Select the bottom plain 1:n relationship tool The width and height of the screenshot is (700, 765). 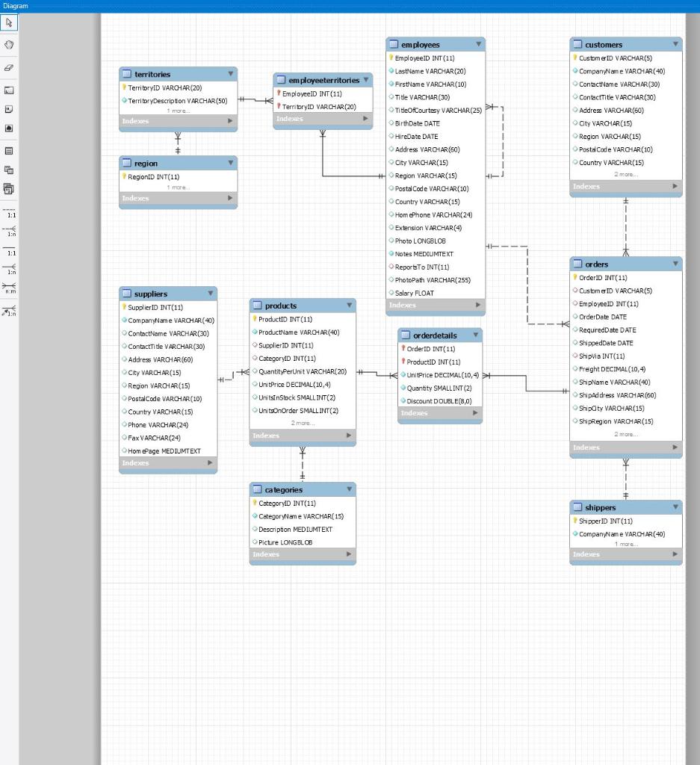[x=9, y=270]
